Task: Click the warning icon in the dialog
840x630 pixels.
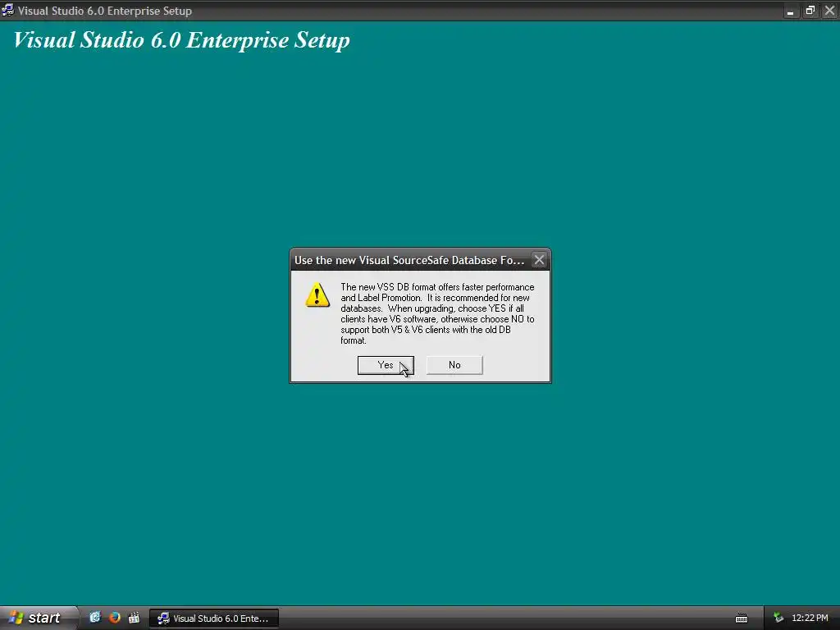Action: click(x=317, y=295)
